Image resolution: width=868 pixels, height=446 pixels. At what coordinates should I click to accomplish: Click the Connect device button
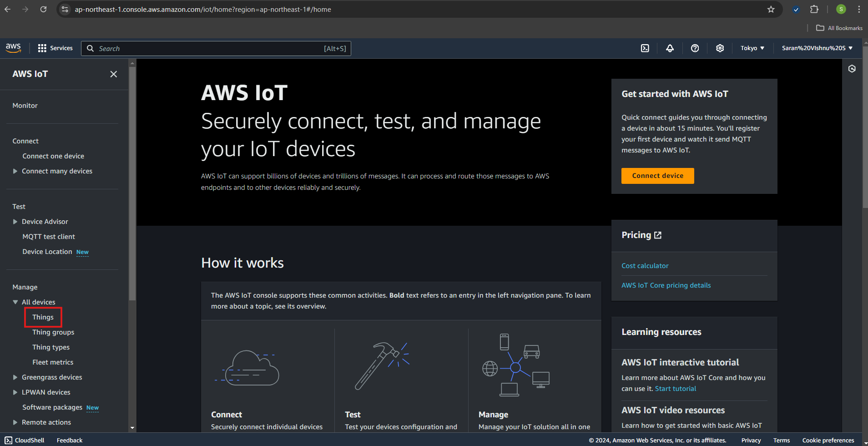click(657, 176)
